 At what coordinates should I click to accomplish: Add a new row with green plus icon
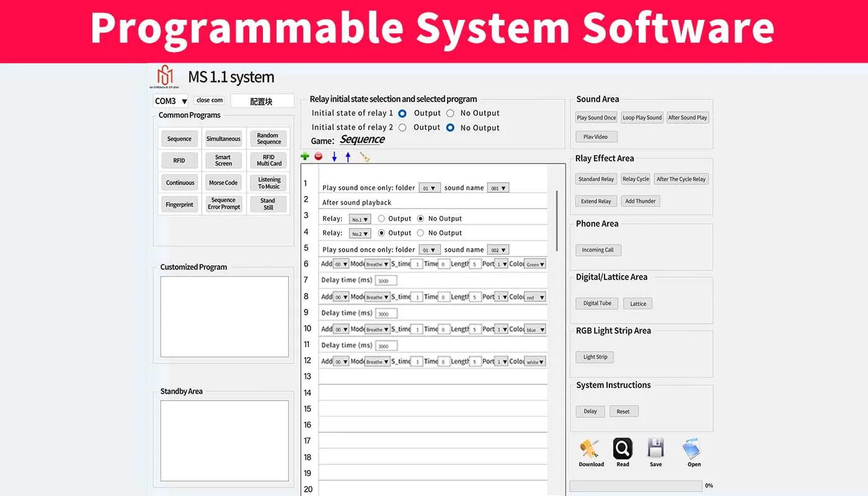(304, 156)
